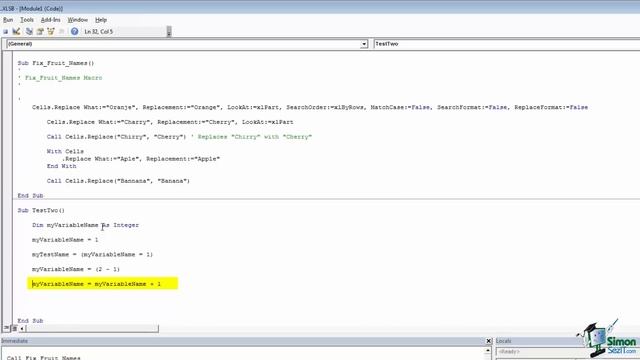Toggle Design Mode toolbar icon
Image resolution: width=640 pixels, height=360 pixels.
(x=16, y=31)
